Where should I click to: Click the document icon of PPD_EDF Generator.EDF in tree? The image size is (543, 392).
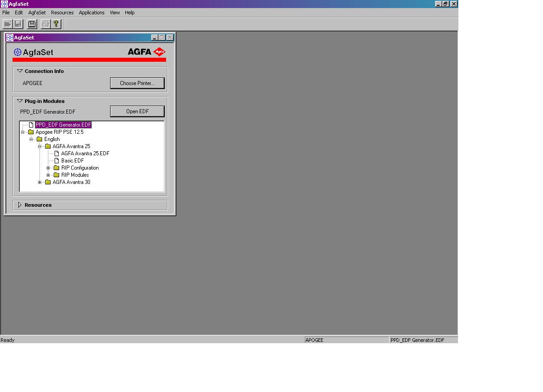[x=31, y=125]
